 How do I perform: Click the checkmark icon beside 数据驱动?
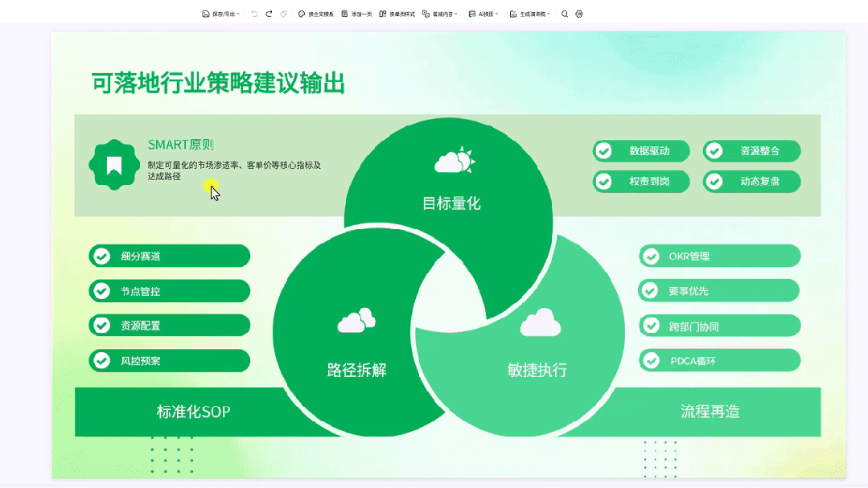point(604,151)
